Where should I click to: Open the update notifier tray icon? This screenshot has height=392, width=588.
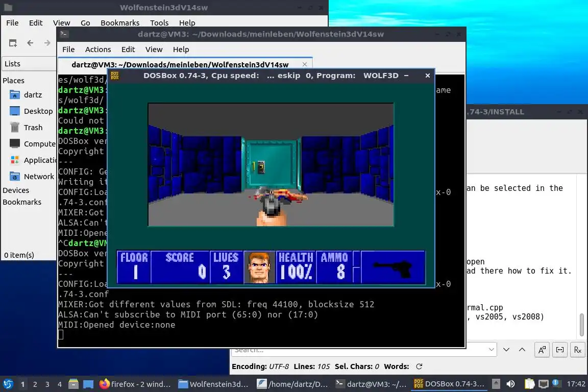tap(556, 383)
